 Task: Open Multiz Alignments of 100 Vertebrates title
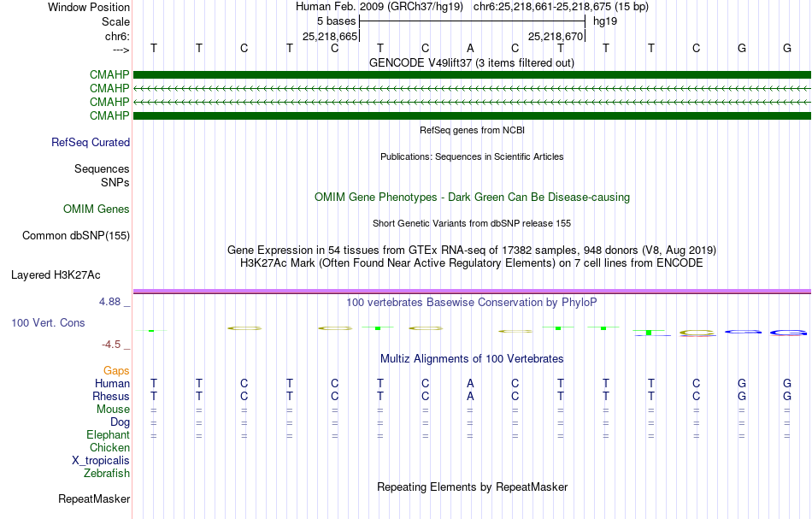[x=472, y=358]
